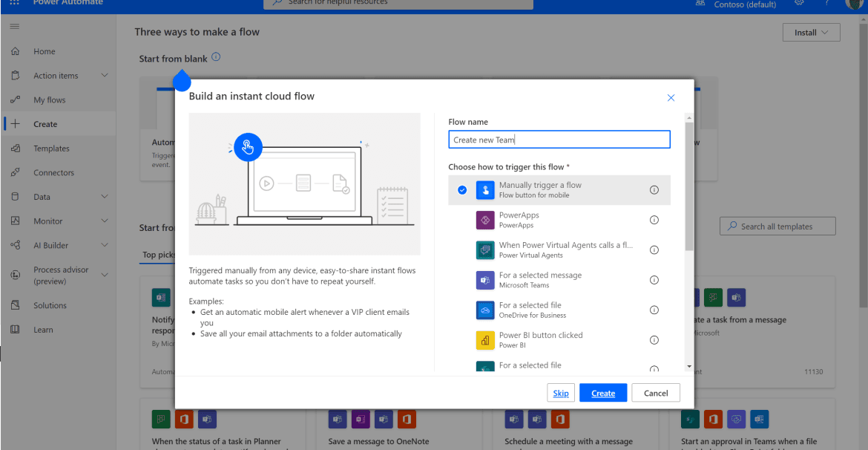Open Action items clipboard icon
Viewport: 868px width, 450px height.
(x=16, y=75)
